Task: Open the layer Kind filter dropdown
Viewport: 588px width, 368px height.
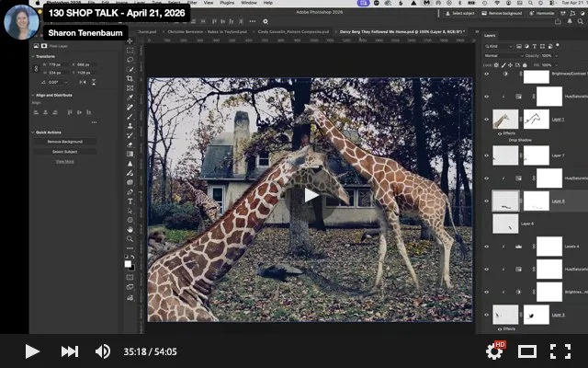Action: [498, 46]
